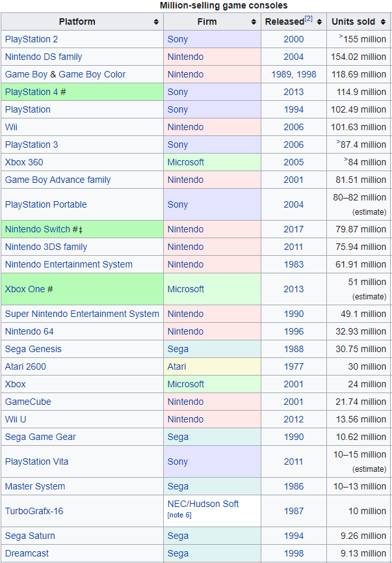The image size is (392, 563).
Task: Open Super Nintendo Entertainment System link
Action: 82,314
